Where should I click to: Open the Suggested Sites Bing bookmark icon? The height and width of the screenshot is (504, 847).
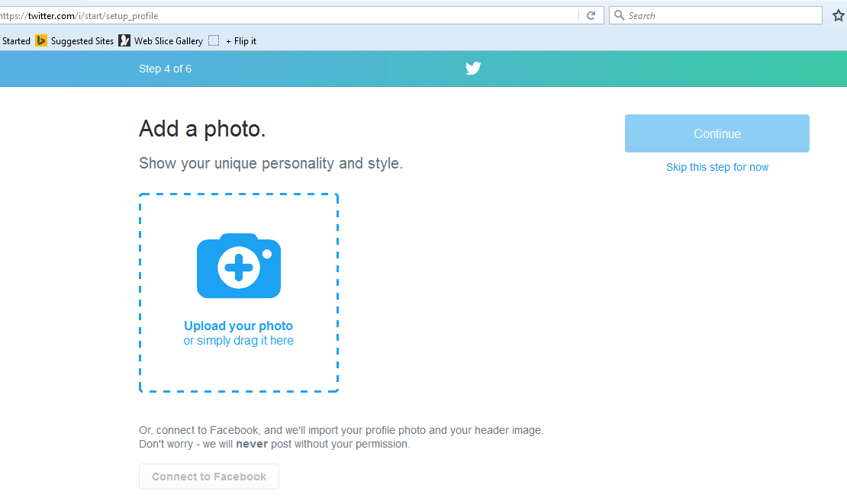pyautogui.click(x=41, y=40)
